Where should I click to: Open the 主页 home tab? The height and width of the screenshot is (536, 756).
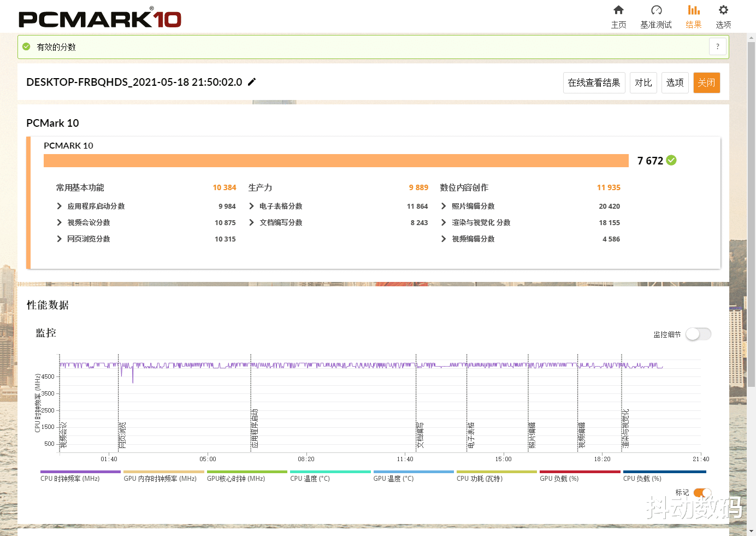pyautogui.click(x=618, y=17)
